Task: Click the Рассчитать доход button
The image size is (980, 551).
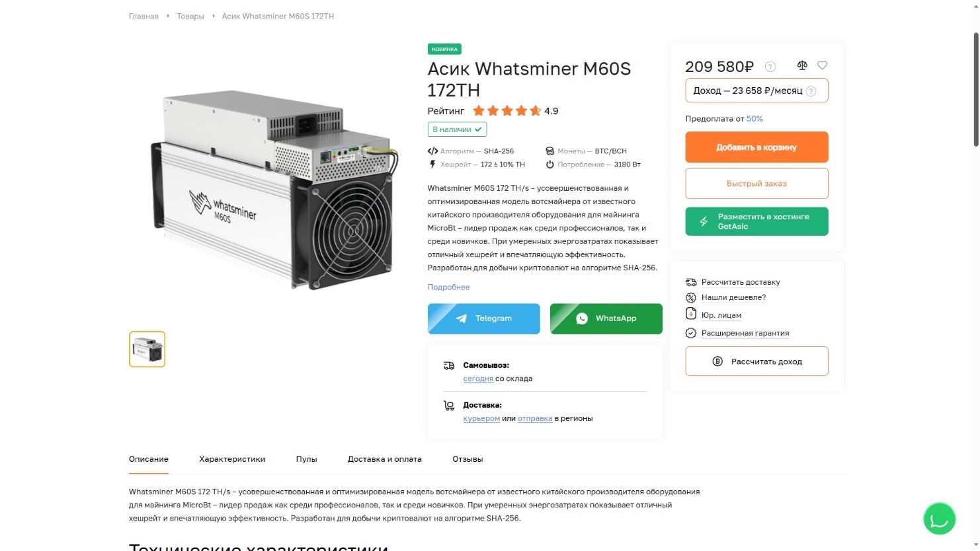Action: pos(756,361)
